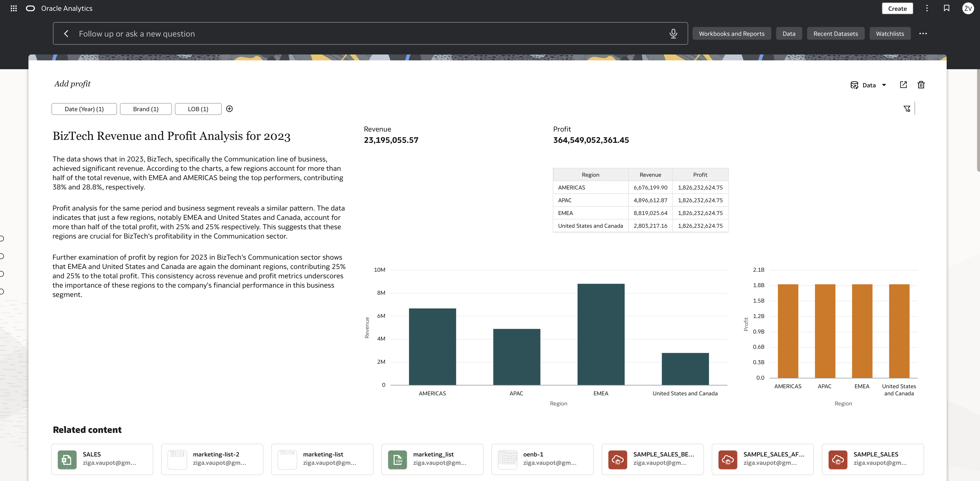Viewport: 980px width, 481px height.
Task: Click the EMEA orange profit bar
Action: pyautogui.click(x=862, y=331)
